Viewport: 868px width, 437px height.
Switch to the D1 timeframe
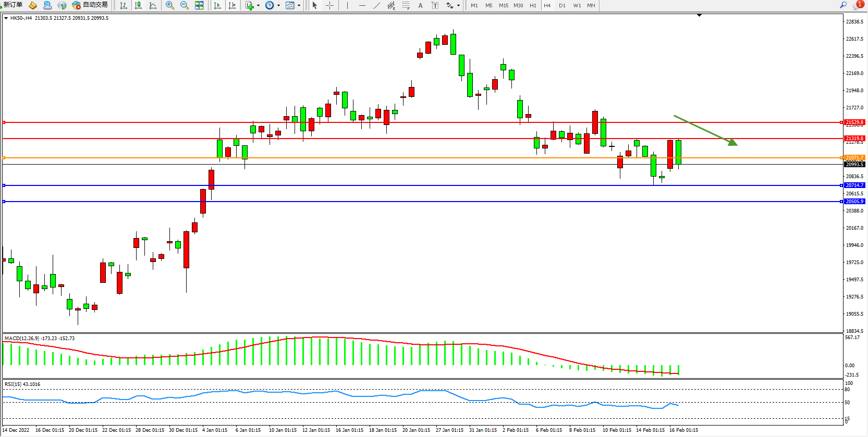(x=562, y=6)
